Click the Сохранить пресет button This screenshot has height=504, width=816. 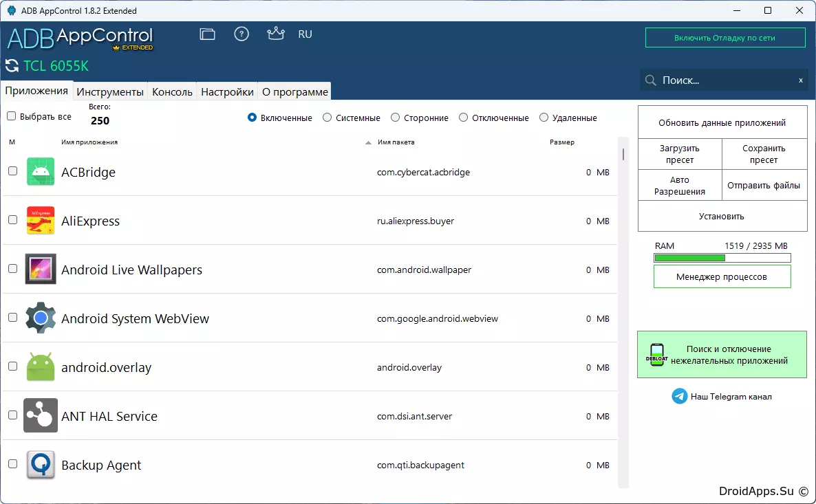click(x=764, y=154)
